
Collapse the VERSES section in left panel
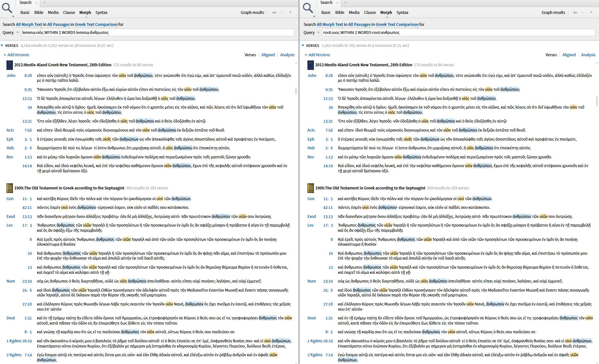(x=2, y=46)
